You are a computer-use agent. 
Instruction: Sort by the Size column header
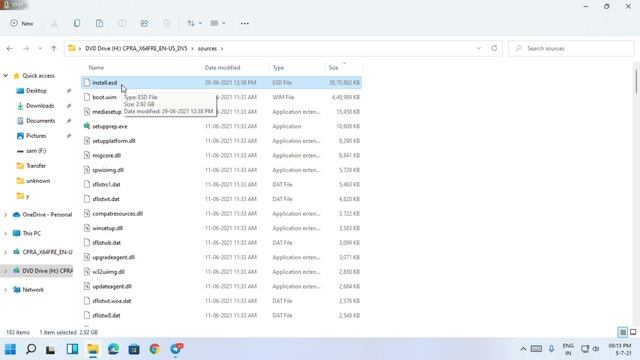333,68
